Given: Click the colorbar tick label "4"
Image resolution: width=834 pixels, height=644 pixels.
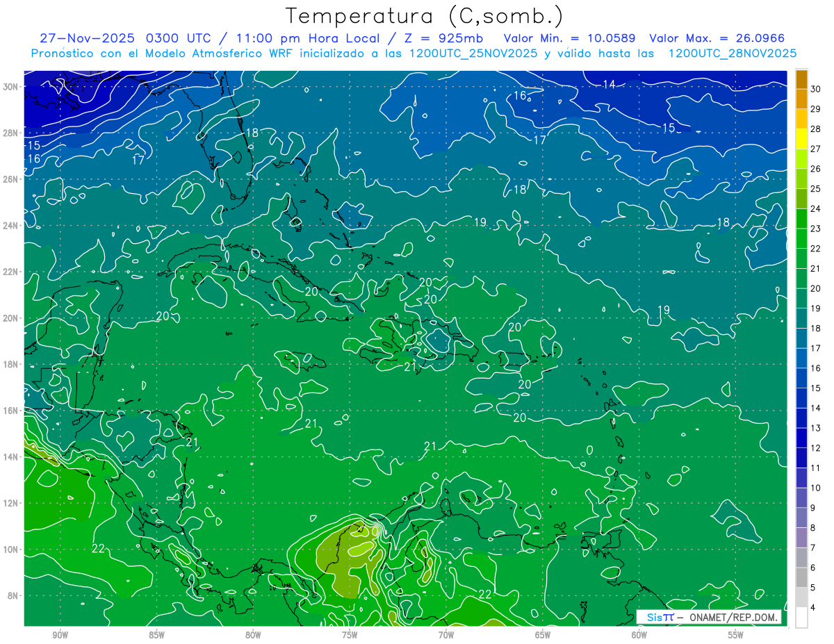Looking at the screenshot, I should 813,608.
